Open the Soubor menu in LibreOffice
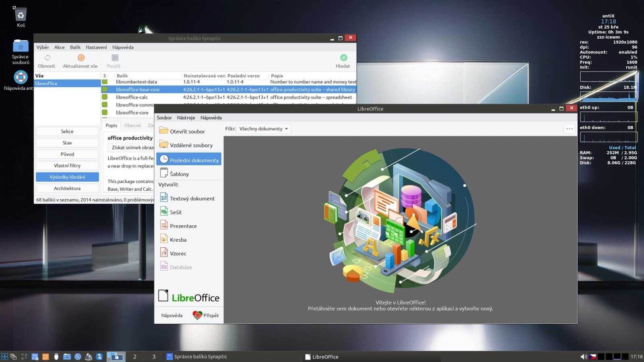 [x=164, y=117]
